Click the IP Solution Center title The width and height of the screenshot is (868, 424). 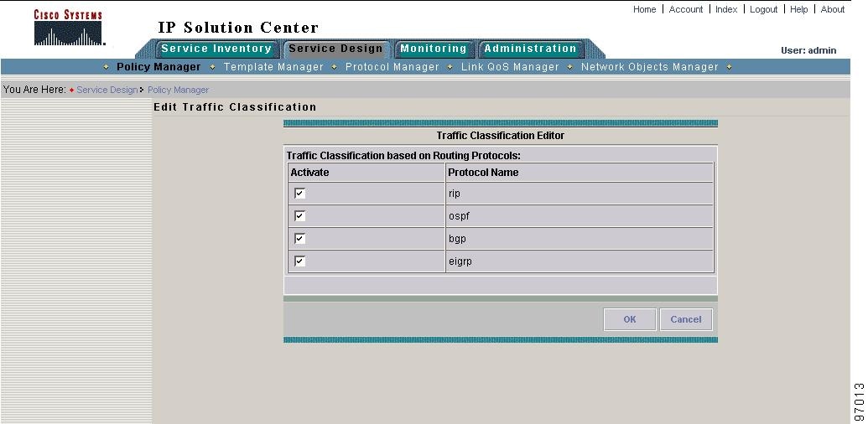pyautogui.click(x=238, y=28)
